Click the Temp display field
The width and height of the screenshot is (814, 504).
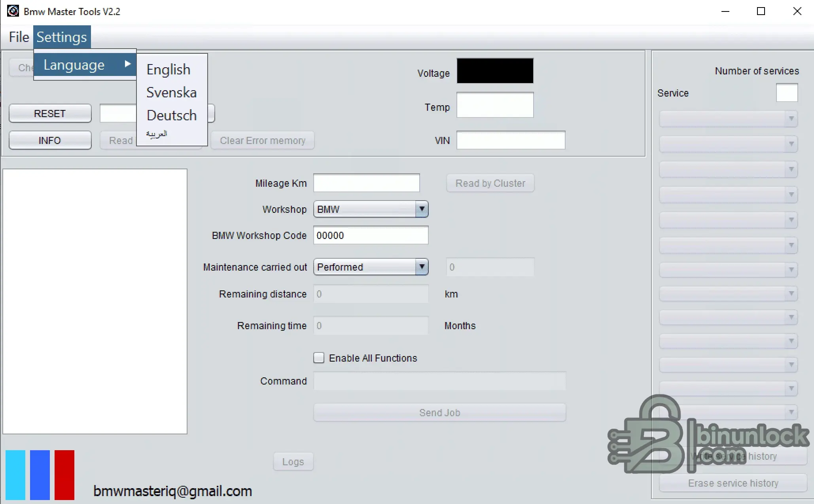point(495,105)
